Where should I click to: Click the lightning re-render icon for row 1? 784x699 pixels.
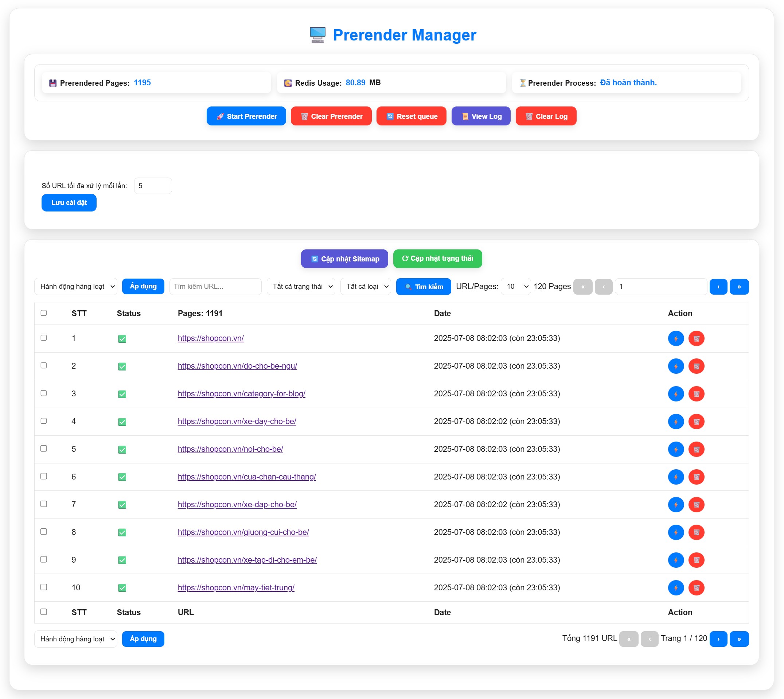[x=676, y=338]
